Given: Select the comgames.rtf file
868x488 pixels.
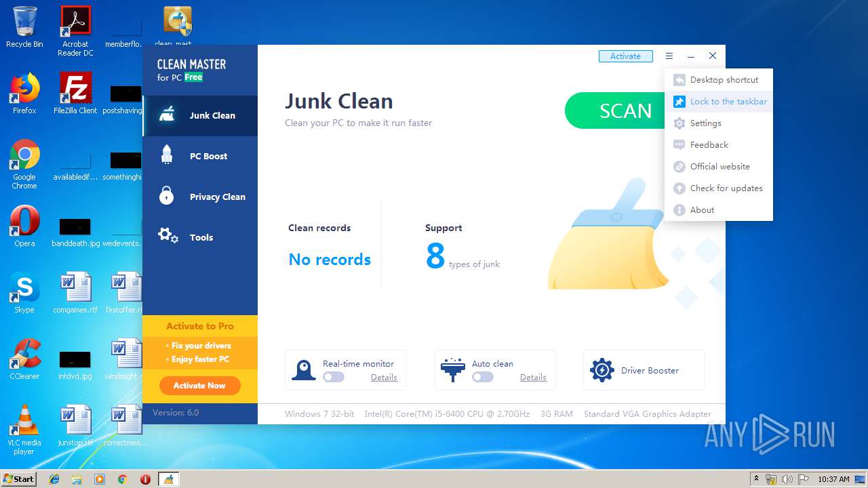Looking at the screenshot, I should (75, 292).
